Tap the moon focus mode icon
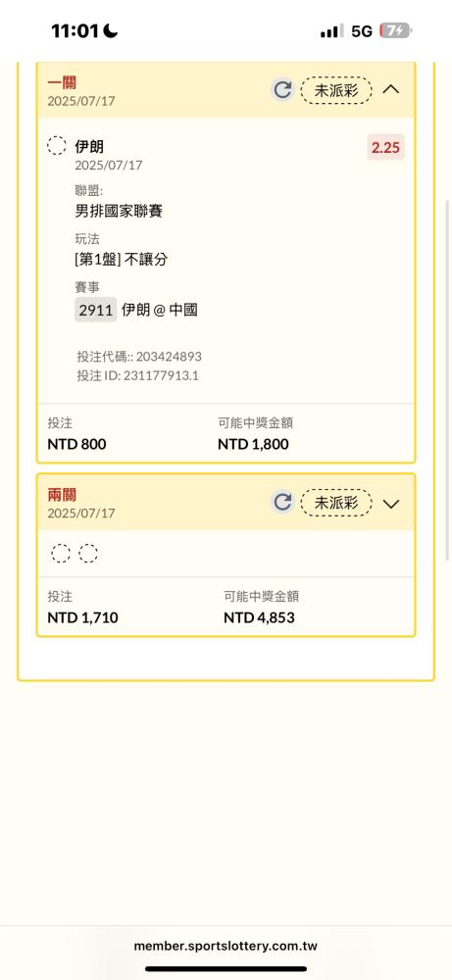 pyautogui.click(x=111, y=30)
